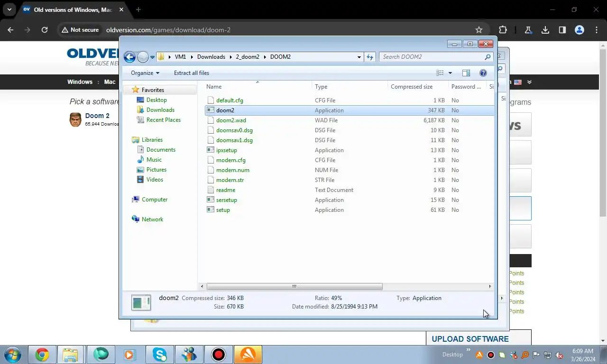Click 2_doom2 in the address breadcrumb
This screenshot has width=607, height=364.
click(248, 57)
